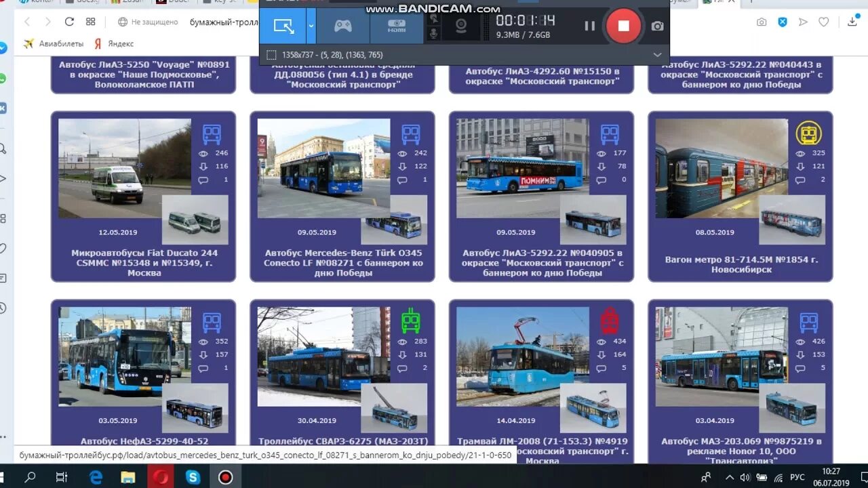Open ЛиАЗ-4292.60 №15150 title link
868x488 pixels.
click(542, 76)
